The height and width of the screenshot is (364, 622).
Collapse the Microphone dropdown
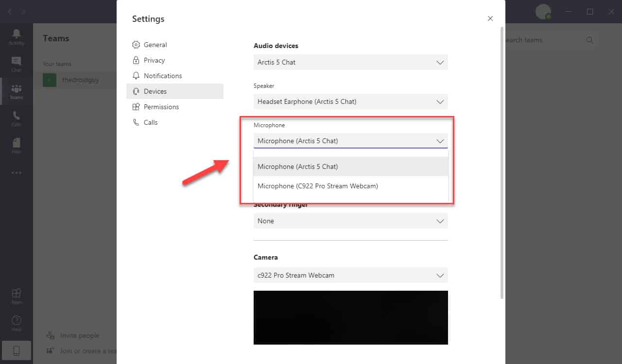coord(350,141)
